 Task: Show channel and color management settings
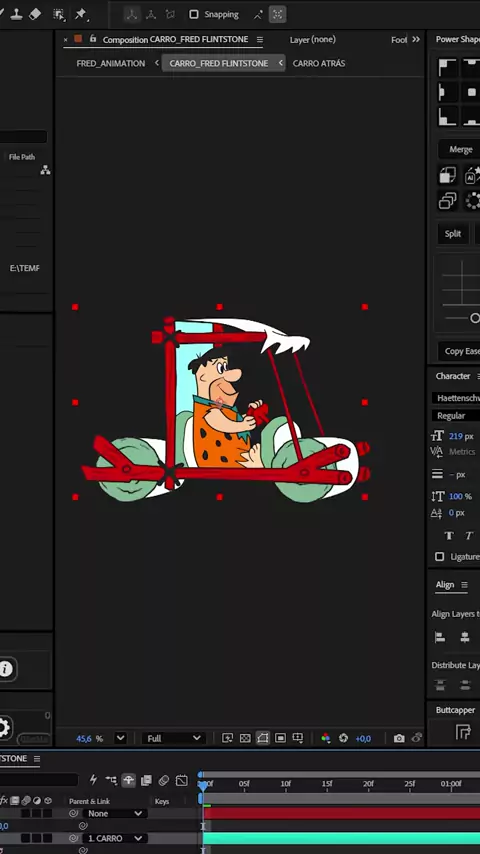pyautogui.click(x=325, y=738)
